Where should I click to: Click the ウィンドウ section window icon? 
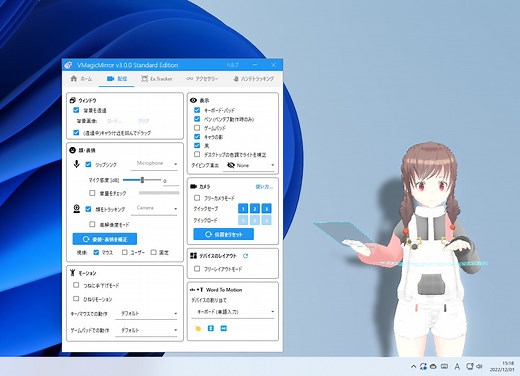pyautogui.click(x=72, y=100)
